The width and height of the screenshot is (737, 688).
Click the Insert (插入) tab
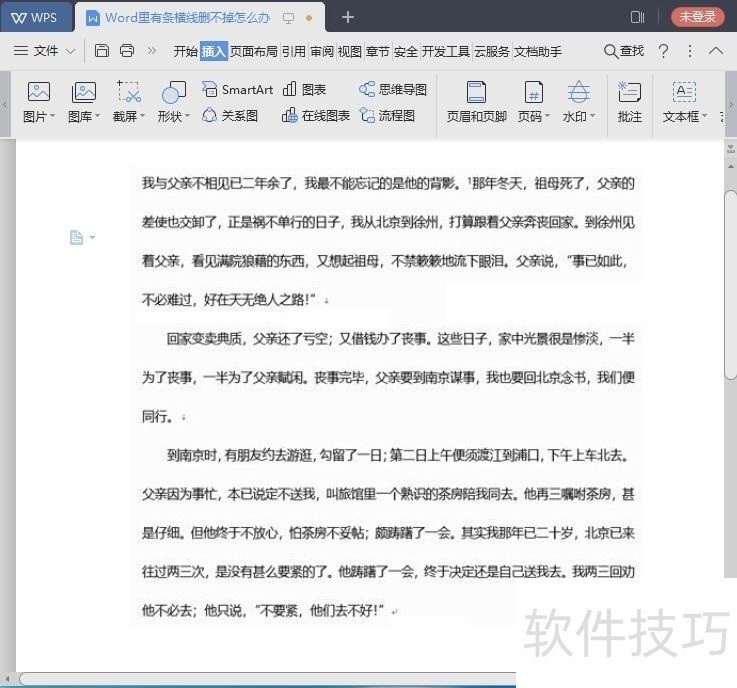[x=214, y=51]
